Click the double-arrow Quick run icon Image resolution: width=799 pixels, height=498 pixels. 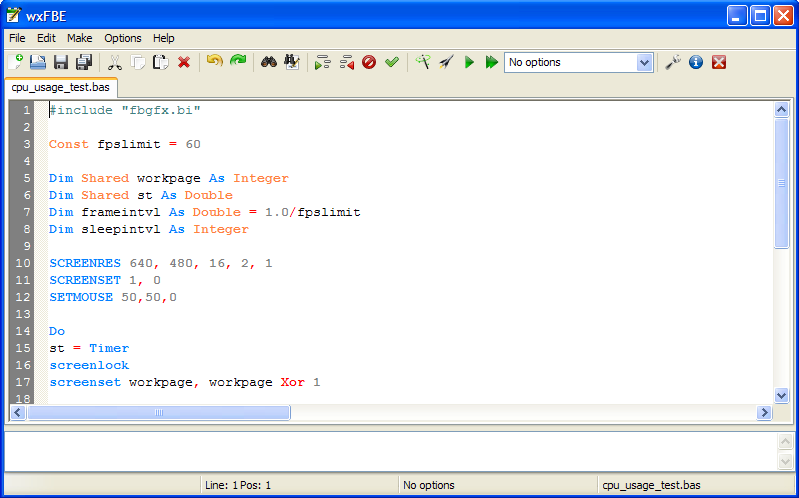point(491,62)
